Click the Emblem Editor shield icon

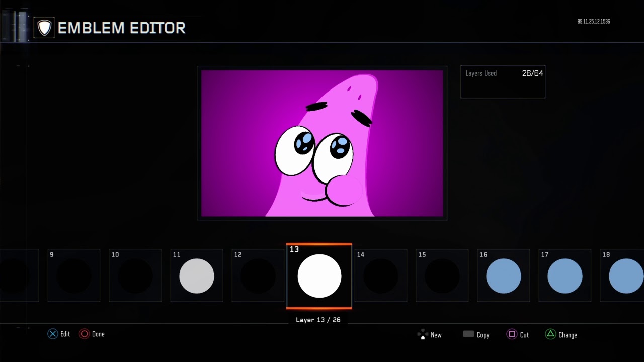[x=44, y=28]
